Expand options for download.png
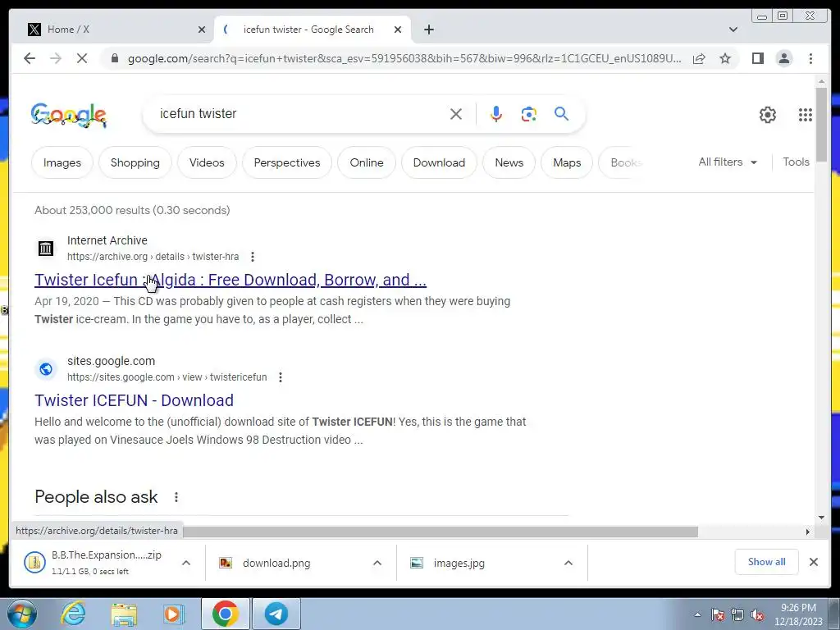The height and width of the screenshot is (630, 840). point(377,563)
